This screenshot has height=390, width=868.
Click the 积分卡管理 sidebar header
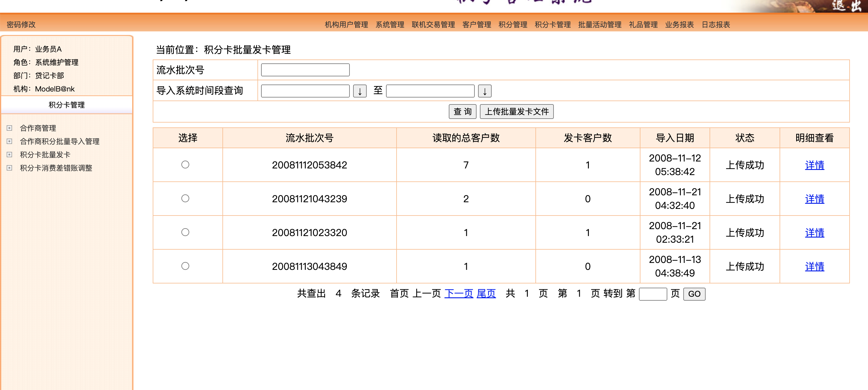67,105
